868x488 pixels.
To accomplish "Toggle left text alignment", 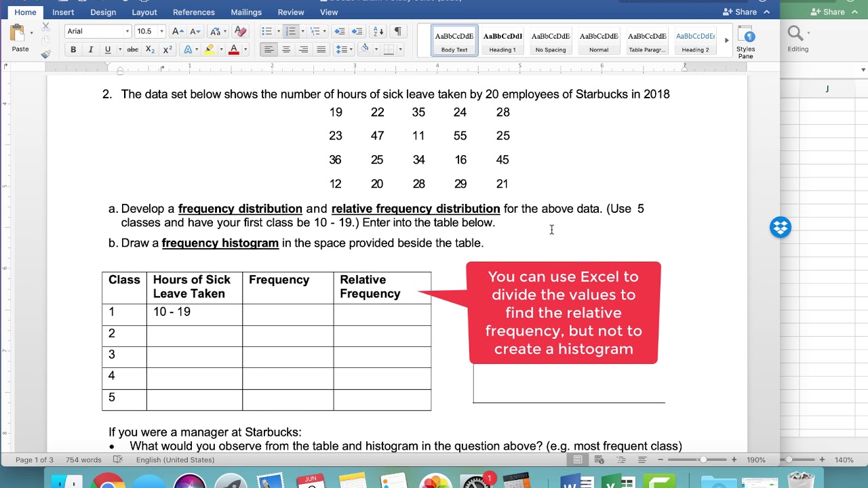I will (x=269, y=49).
